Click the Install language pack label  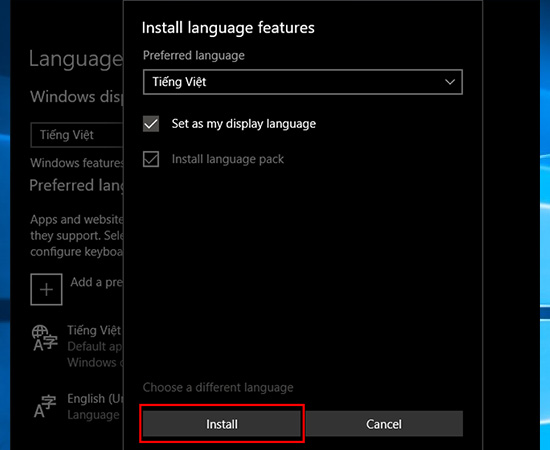pos(228,159)
